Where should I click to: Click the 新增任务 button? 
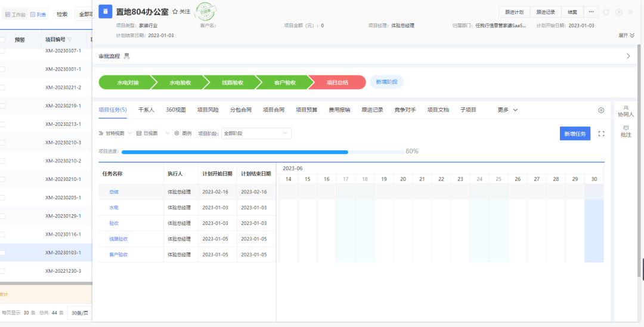coord(575,134)
